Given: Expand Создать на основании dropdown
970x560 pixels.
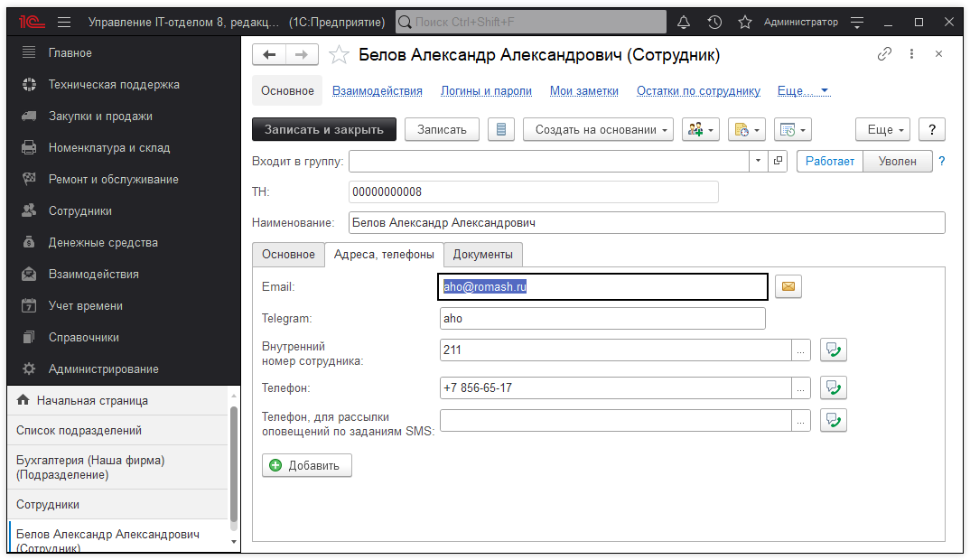Looking at the screenshot, I should coord(598,129).
